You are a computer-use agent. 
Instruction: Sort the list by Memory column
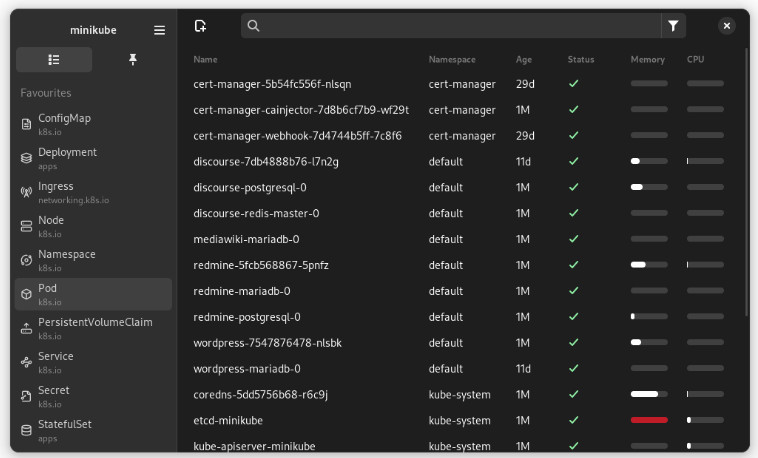[x=647, y=59]
